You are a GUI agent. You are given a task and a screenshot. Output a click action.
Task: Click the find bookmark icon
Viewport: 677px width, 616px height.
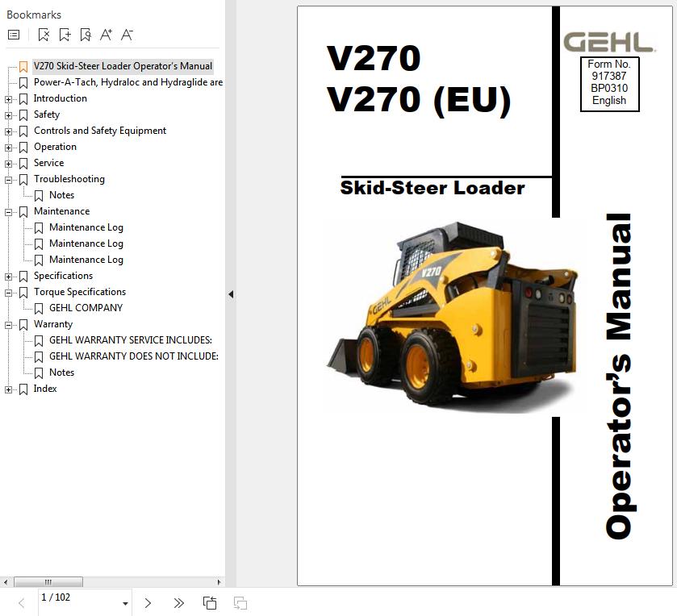[86, 35]
